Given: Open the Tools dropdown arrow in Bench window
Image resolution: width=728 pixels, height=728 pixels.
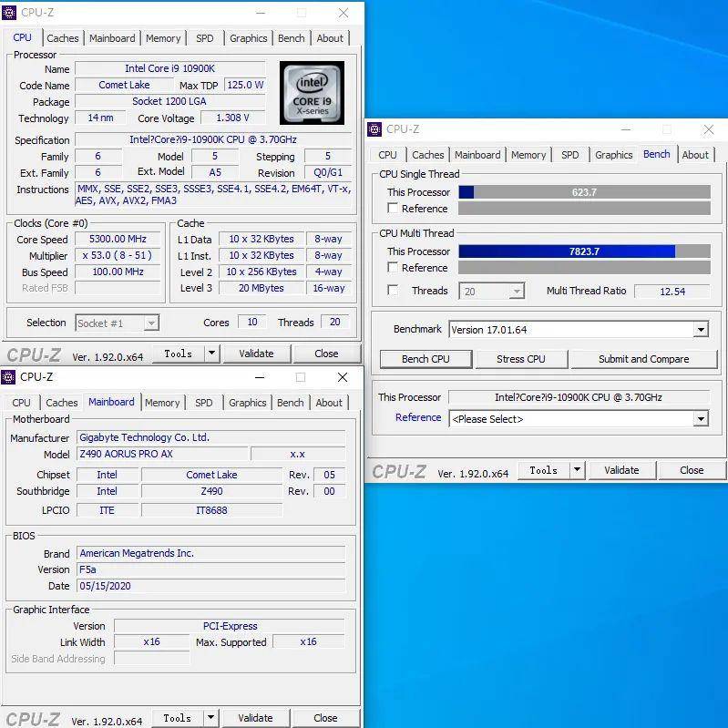Looking at the screenshot, I should point(577,470).
